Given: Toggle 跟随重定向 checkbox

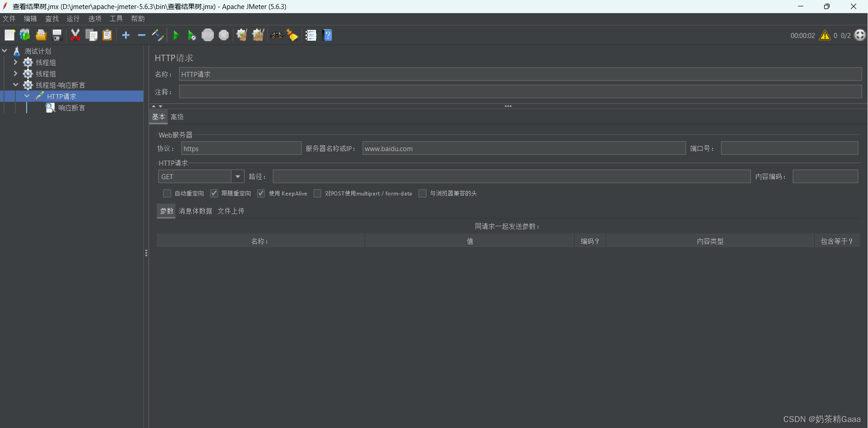Looking at the screenshot, I should pos(214,194).
